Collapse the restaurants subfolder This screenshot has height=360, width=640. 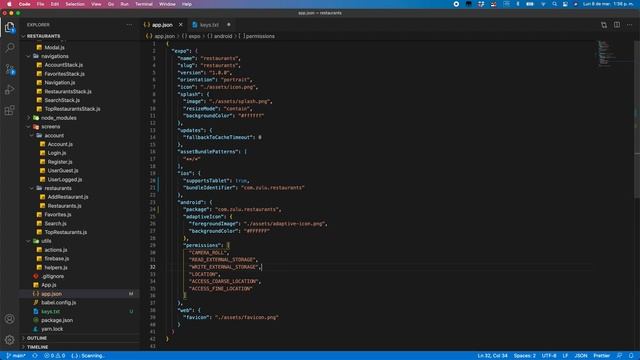(58, 188)
